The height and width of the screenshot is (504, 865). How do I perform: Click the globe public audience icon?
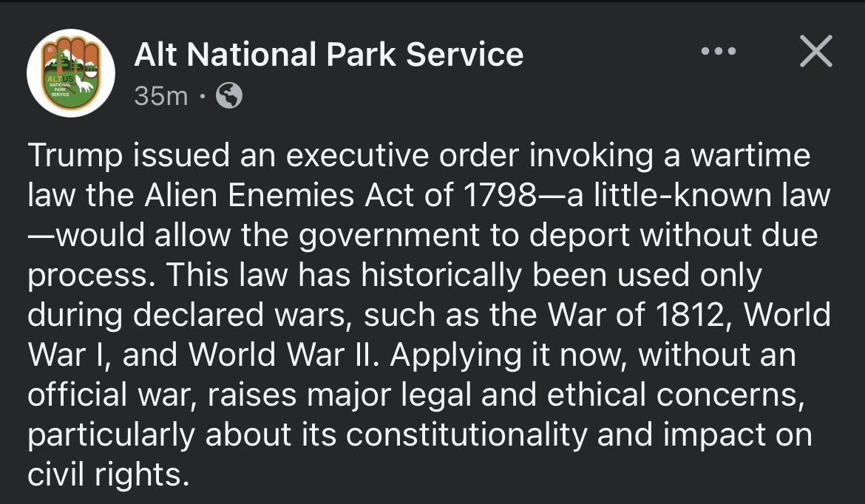pos(229,95)
